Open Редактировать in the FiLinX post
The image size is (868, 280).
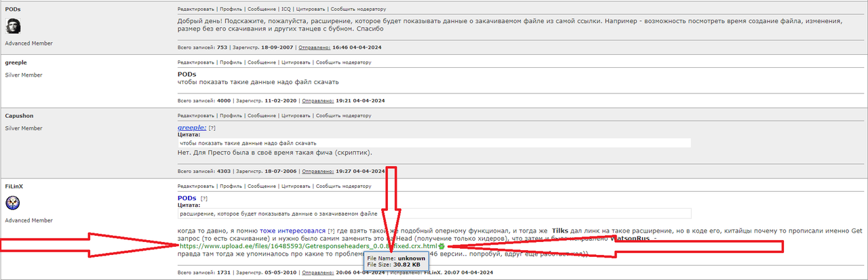coord(197,186)
